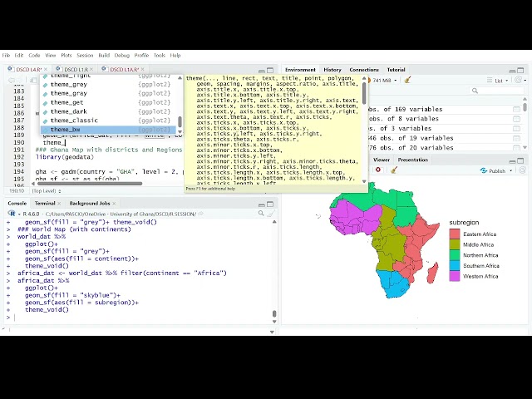The width and height of the screenshot is (532, 399).
Task: Close the Background Jobs tab
Action: [114, 203]
